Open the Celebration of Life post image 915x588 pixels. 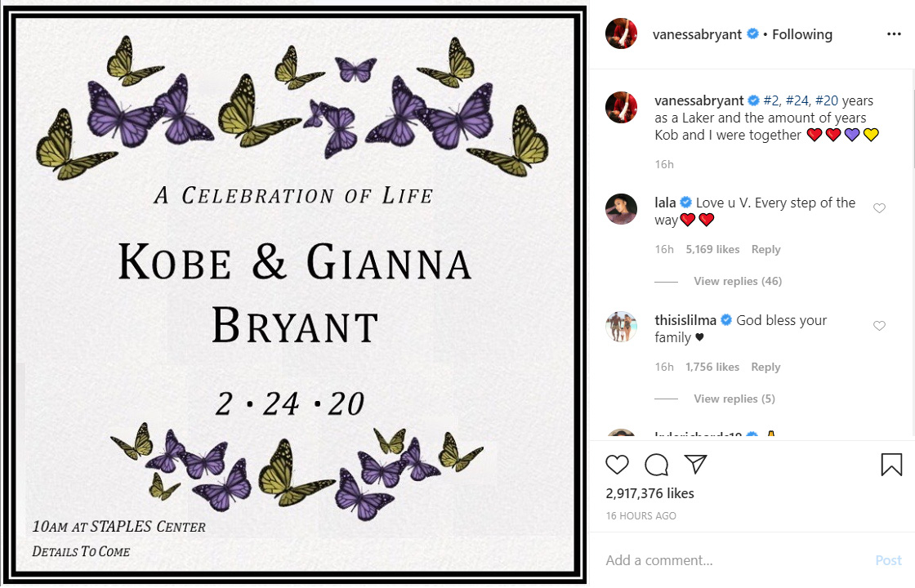coord(295,295)
